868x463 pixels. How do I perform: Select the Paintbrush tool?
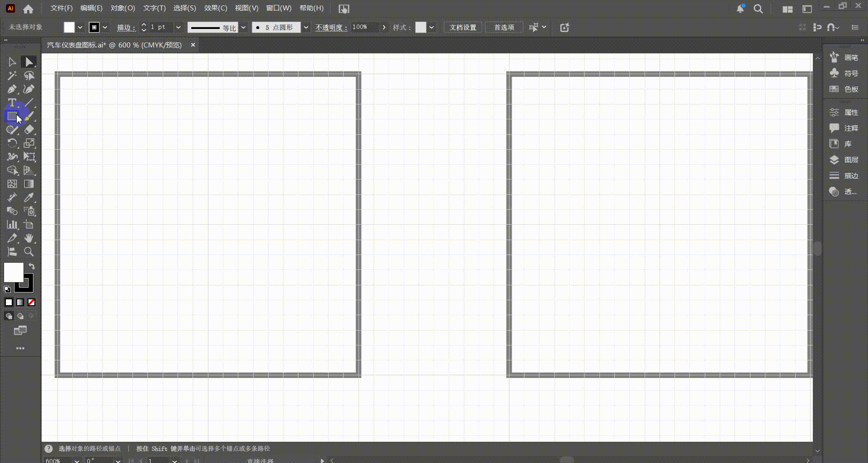coord(29,116)
